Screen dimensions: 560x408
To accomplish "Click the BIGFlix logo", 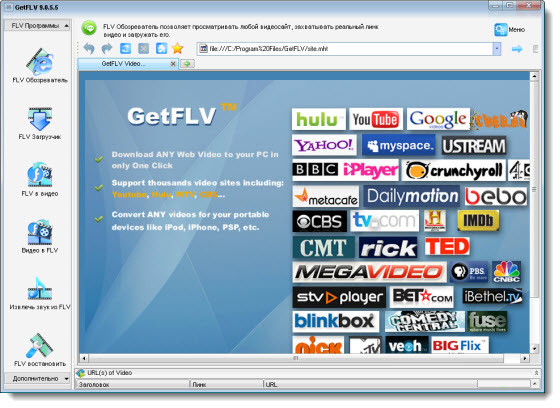I will tap(460, 345).
